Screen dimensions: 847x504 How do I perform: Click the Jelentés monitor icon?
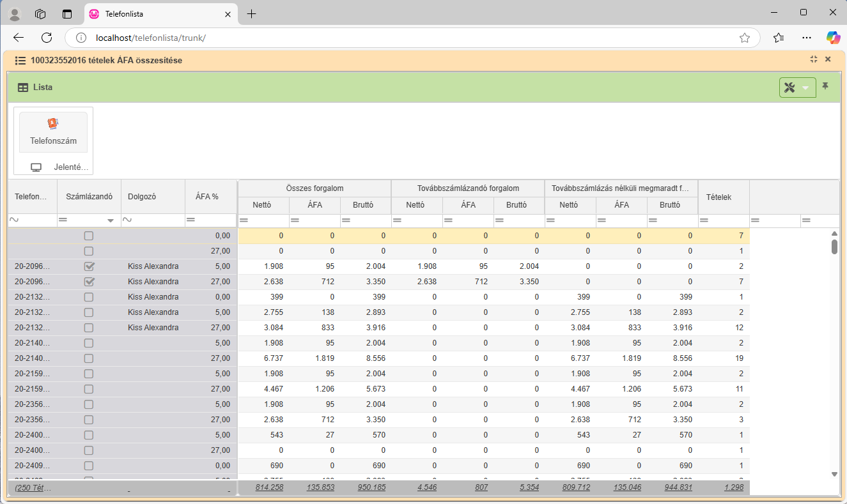[36, 167]
